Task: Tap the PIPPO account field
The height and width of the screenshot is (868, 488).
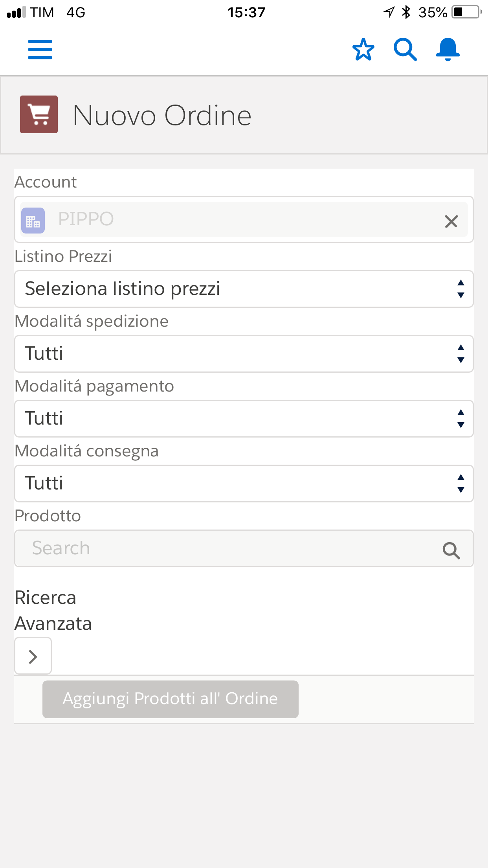Action: coord(236,219)
